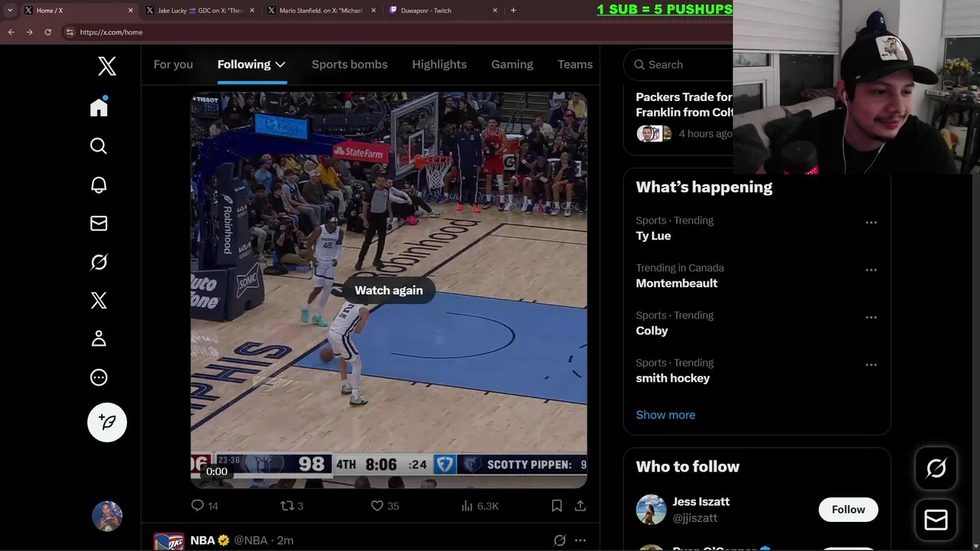Image resolution: width=980 pixels, height=551 pixels.
Task: Switch to Jake Lucky browser tab
Action: point(199,11)
